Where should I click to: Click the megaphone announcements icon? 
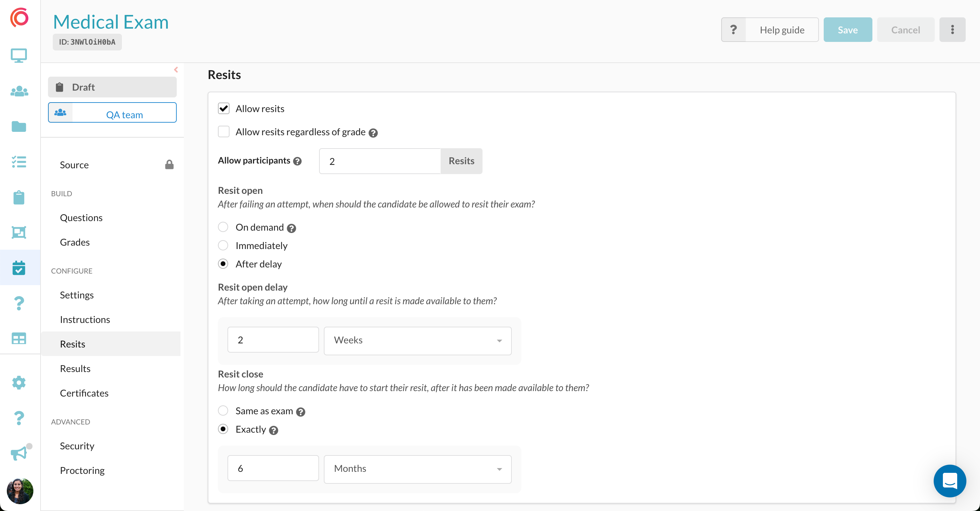pos(19,453)
